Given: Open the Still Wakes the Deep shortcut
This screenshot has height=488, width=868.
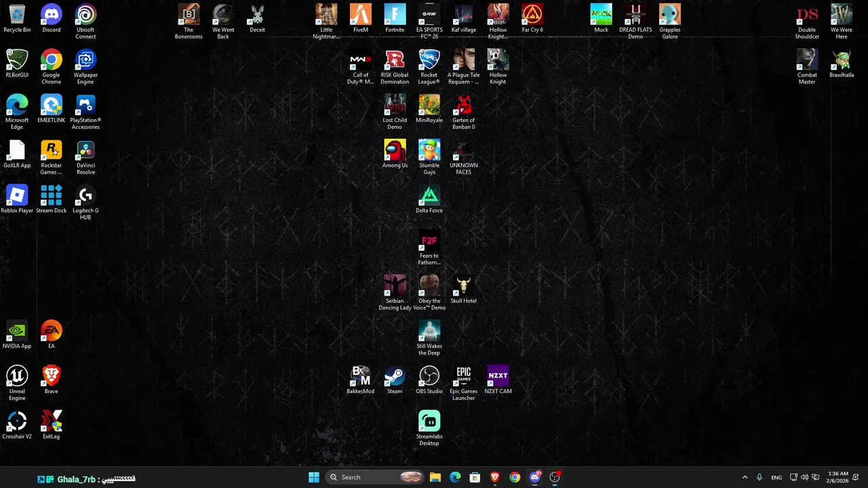Looking at the screenshot, I should click(429, 338).
